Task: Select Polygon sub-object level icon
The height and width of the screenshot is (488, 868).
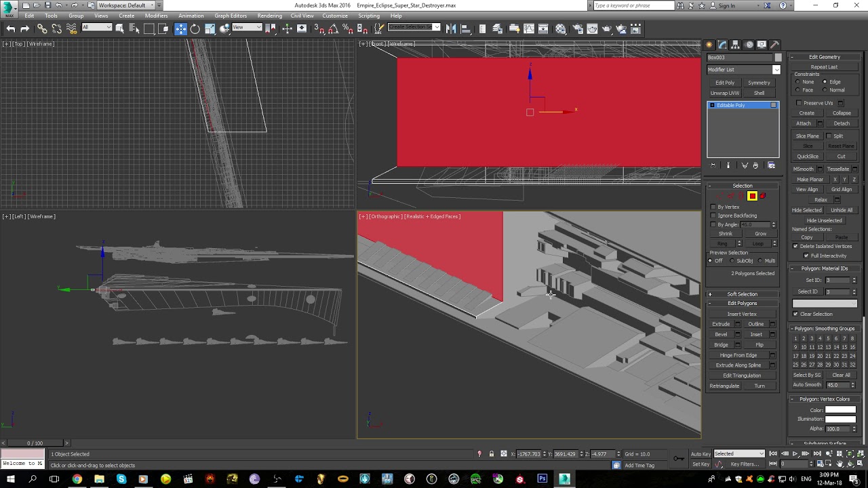Action: point(752,196)
